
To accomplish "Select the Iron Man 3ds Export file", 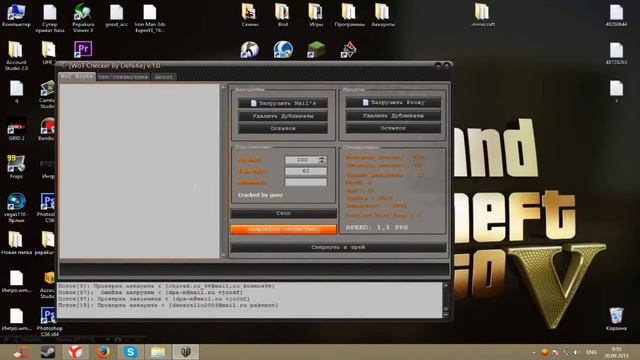I will (150, 18).
